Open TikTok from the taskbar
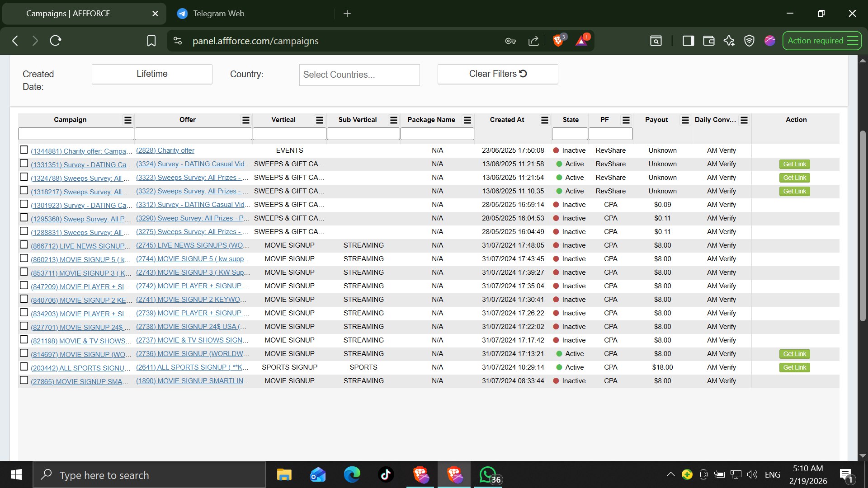The width and height of the screenshot is (868, 488). (x=386, y=475)
